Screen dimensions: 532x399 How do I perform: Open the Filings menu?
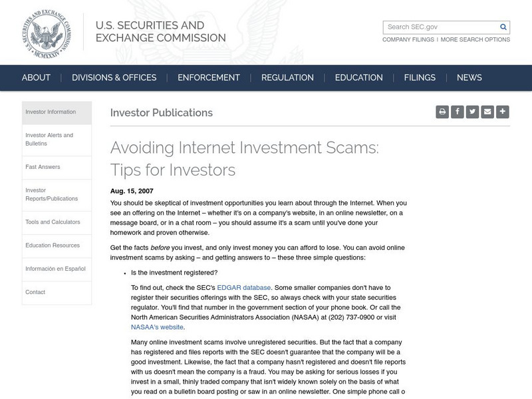420,78
